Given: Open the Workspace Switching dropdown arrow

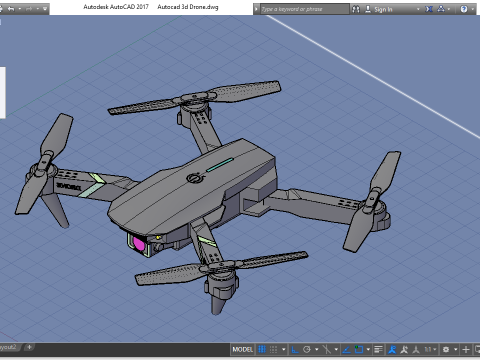Looking at the screenshot, I should [x=455, y=349].
